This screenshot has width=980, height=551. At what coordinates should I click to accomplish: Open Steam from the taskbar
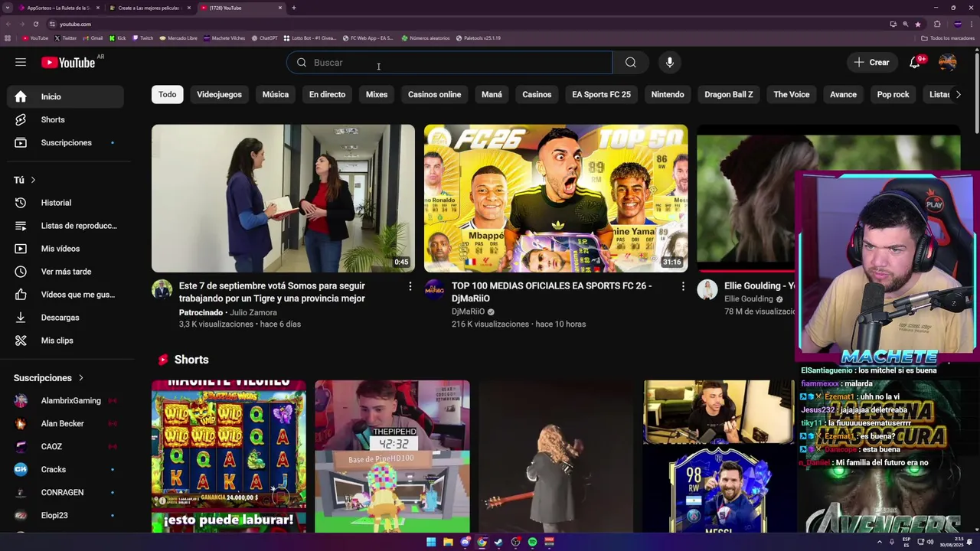[x=498, y=542]
